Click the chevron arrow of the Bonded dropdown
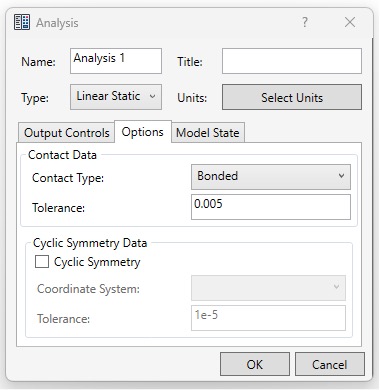This screenshot has width=380, height=390. pyautogui.click(x=341, y=176)
